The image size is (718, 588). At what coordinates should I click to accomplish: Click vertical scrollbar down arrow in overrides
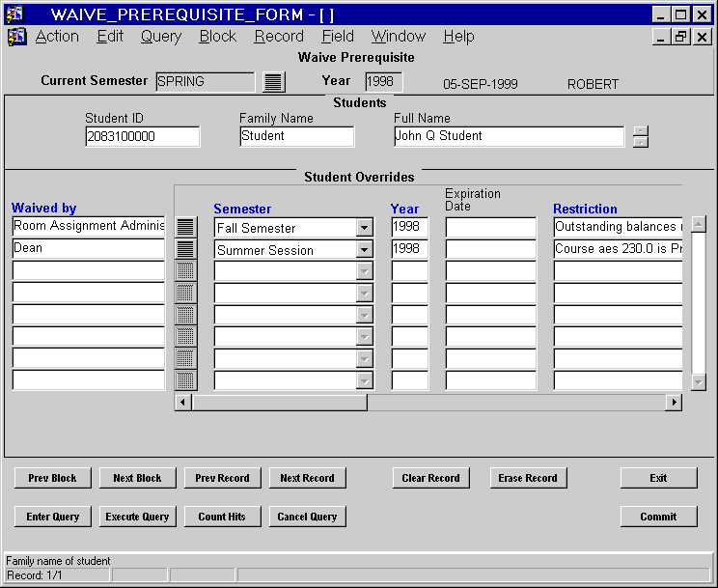[698, 381]
